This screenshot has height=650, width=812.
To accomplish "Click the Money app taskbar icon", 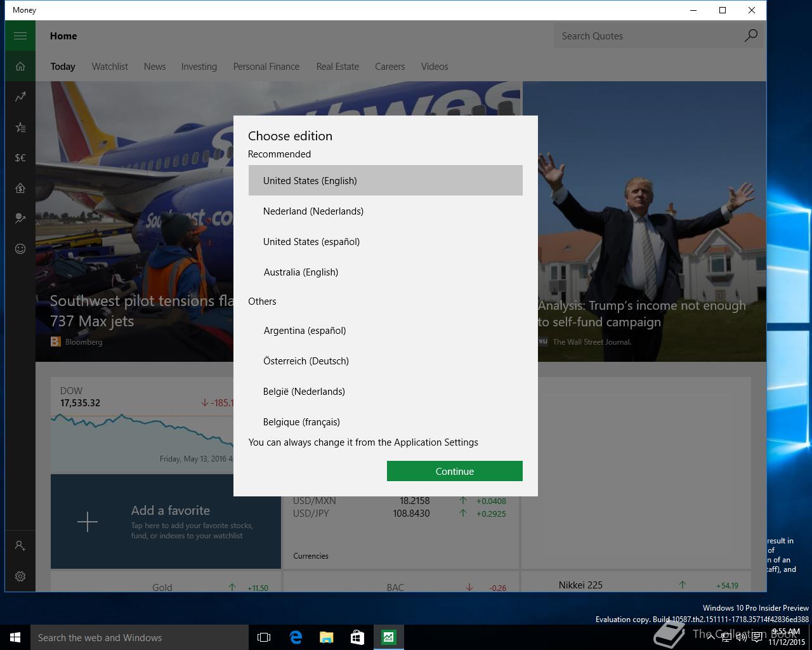I will point(388,637).
